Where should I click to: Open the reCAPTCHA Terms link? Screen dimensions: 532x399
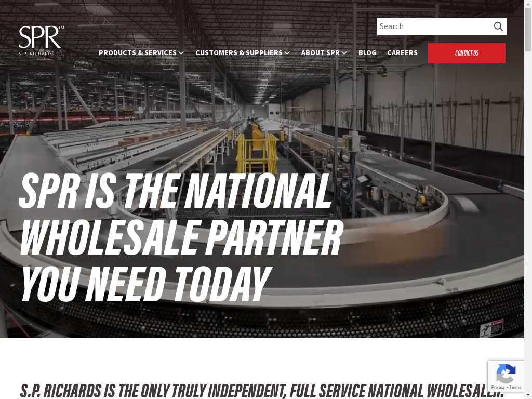[515, 387]
